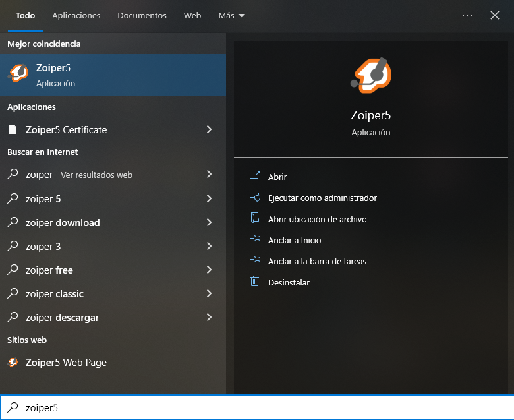Expand the zoiper download suggestion arrow

pyautogui.click(x=209, y=222)
